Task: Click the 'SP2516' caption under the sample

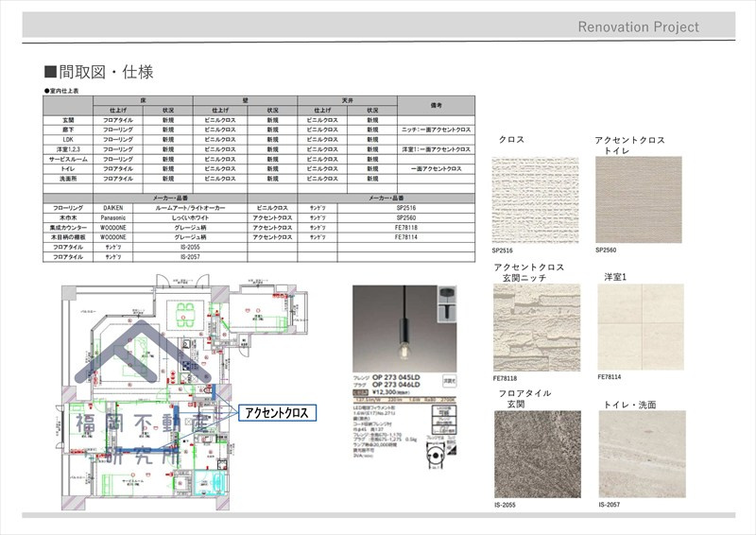Action: tap(503, 250)
